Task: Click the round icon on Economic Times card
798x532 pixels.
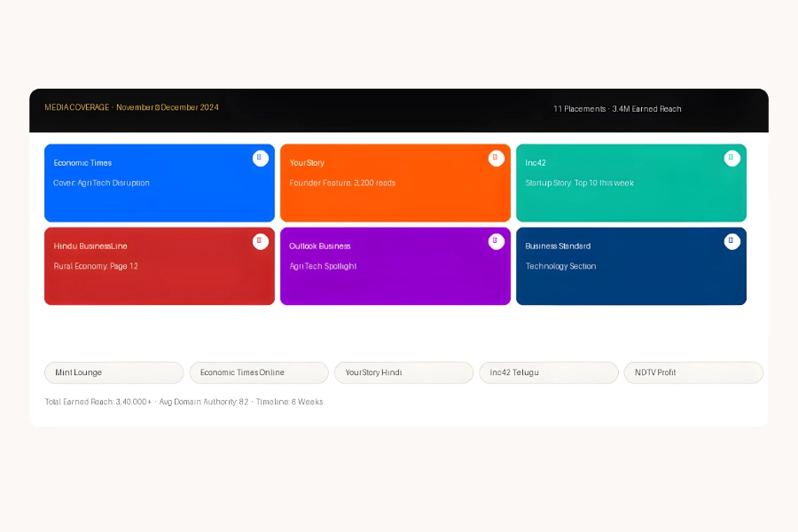Action: [260, 158]
